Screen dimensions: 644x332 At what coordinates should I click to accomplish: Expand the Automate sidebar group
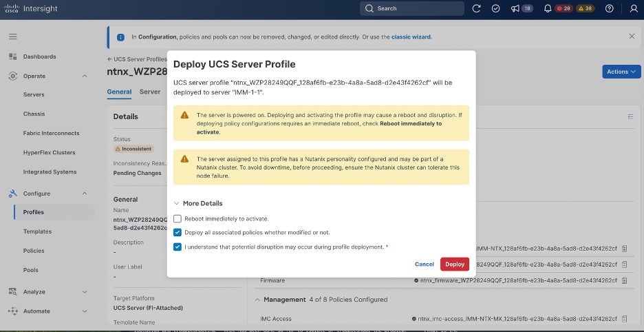click(x=85, y=311)
